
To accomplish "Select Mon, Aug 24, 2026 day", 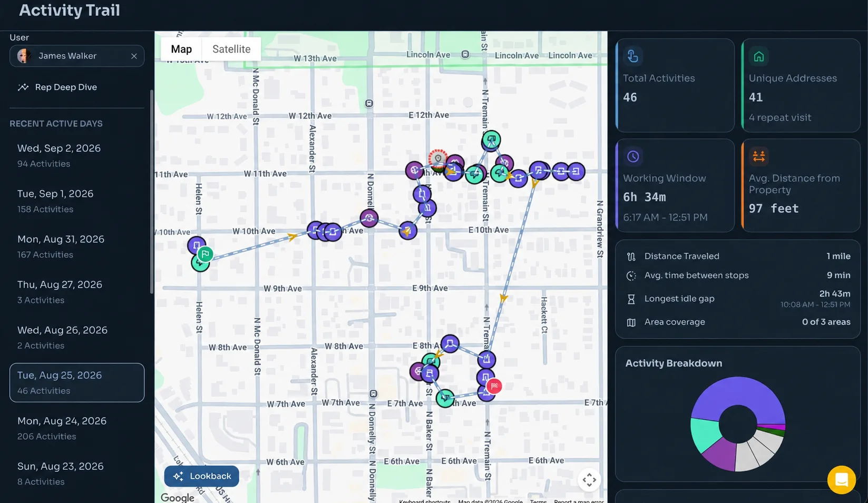I will coord(77,428).
